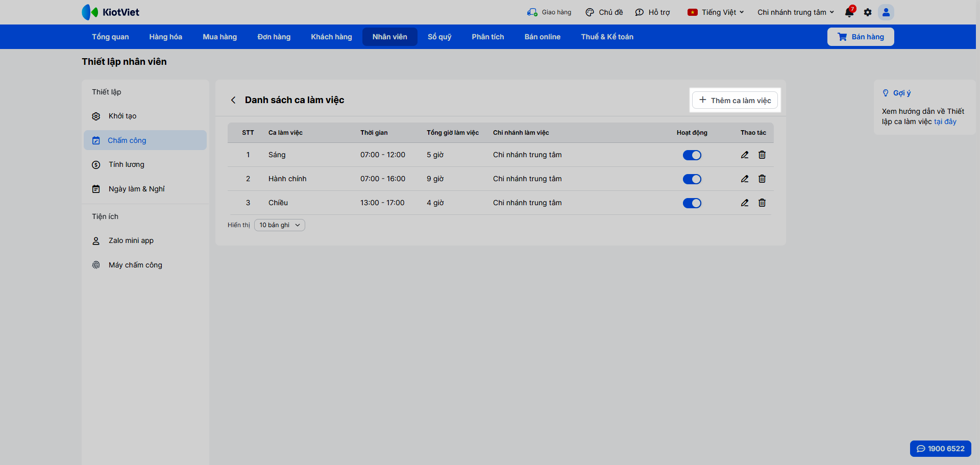980x465 pixels.
Task: Select Chấm công in the sidebar
Action: [x=145, y=140]
